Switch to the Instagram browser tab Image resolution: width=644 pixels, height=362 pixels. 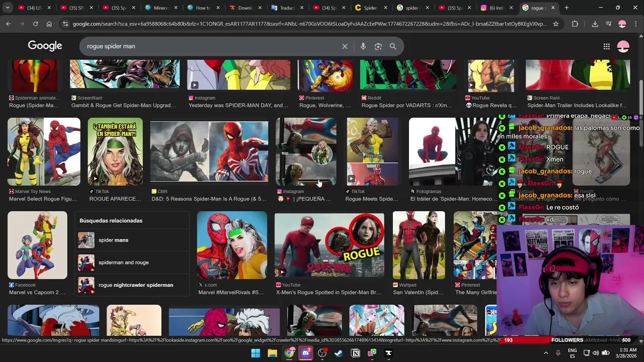click(x=495, y=8)
